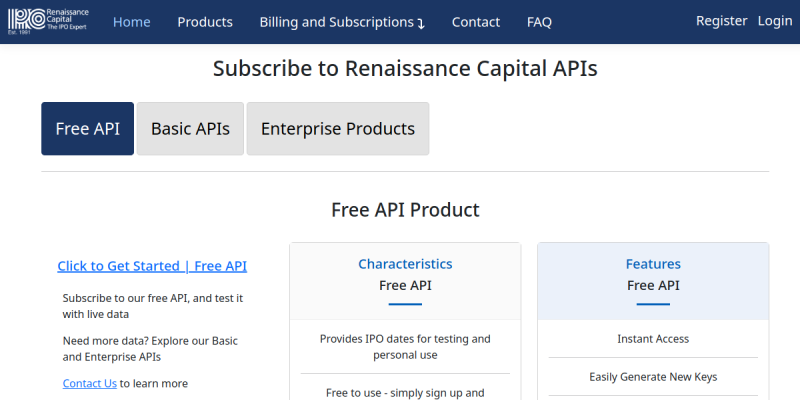This screenshot has width=800, height=400.
Task: Click the Login link
Action: [x=775, y=20]
